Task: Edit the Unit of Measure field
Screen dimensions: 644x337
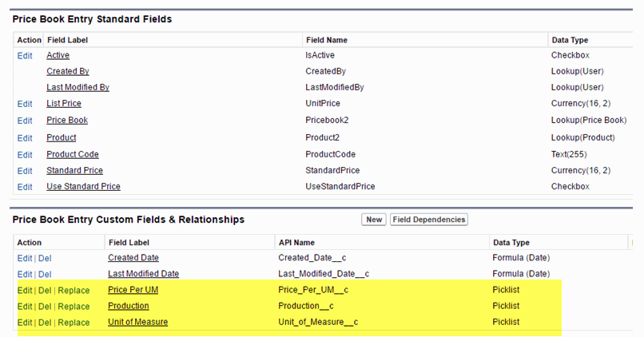Action: tap(25, 323)
